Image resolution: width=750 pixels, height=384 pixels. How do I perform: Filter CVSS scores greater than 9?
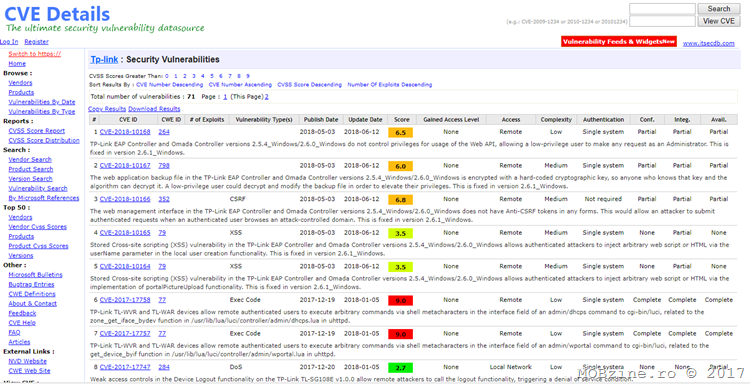tap(248, 76)
